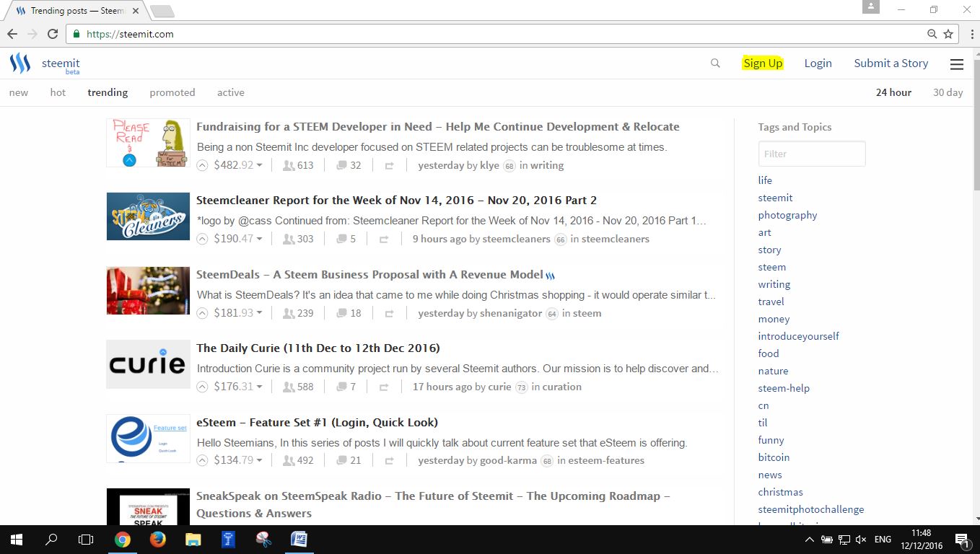This screenshot has width=980, height=554.
Task: Open the bitcoin tag
Action: (x=774, y=457)
